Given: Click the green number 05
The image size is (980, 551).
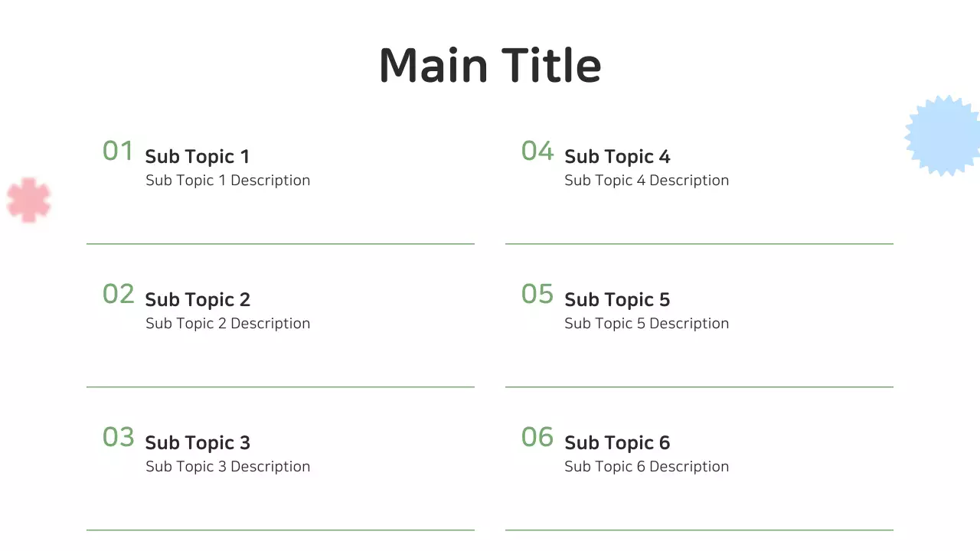Looking at the screenshot, I should (537, 294).
